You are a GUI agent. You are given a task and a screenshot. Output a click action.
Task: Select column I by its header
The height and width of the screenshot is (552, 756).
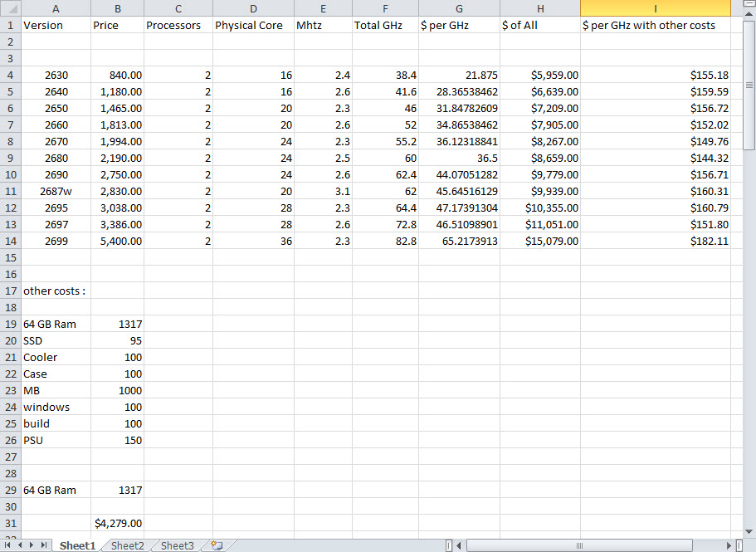(x=656, y=7)
